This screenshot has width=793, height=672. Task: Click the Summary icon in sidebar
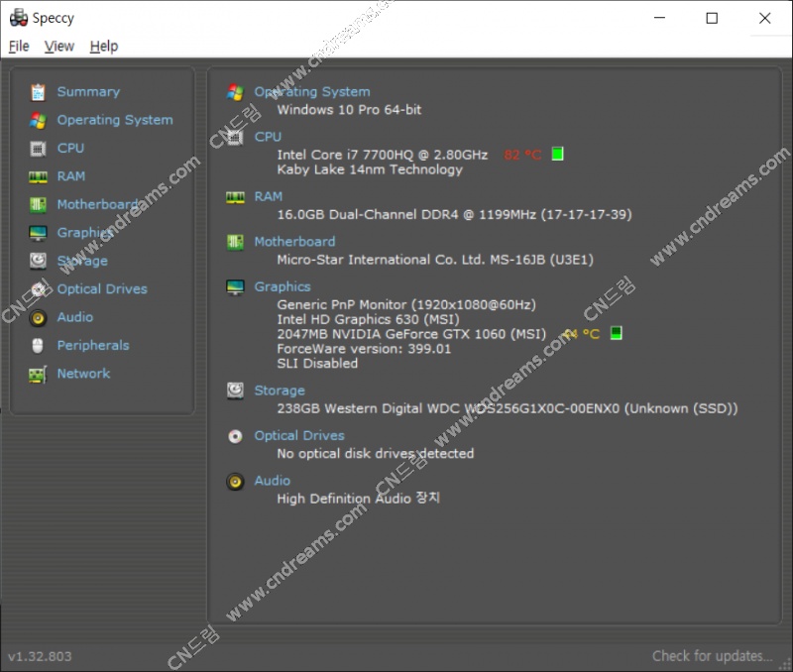pos(38,92)
